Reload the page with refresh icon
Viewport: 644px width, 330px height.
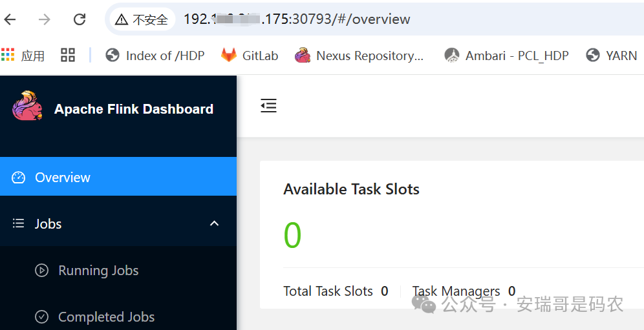[x=80, y=19]
